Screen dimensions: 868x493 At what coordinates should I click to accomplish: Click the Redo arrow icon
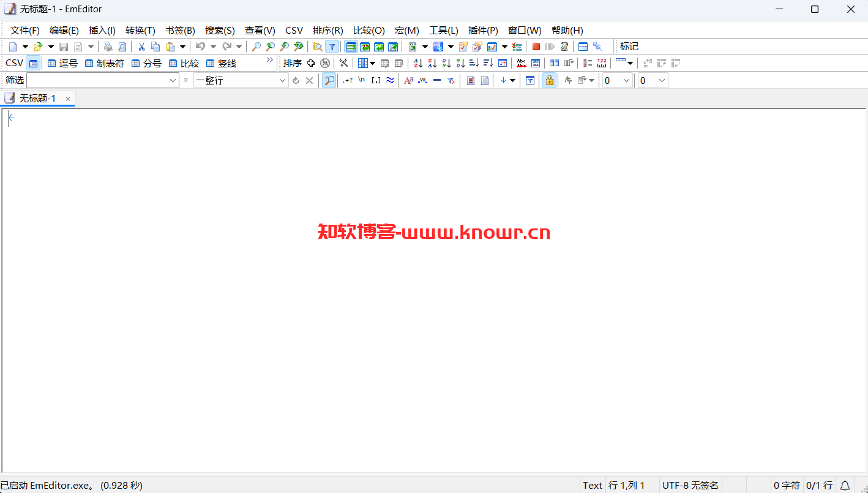coord(226,47)
